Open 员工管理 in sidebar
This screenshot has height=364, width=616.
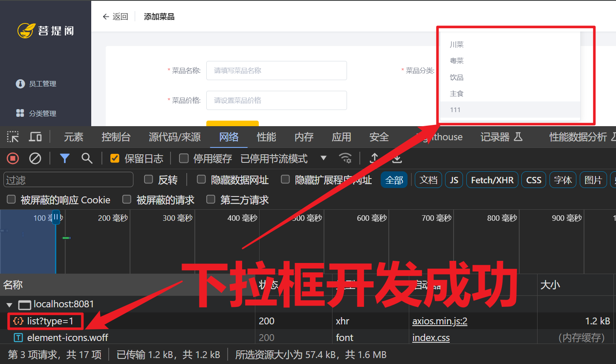[43, 84]
